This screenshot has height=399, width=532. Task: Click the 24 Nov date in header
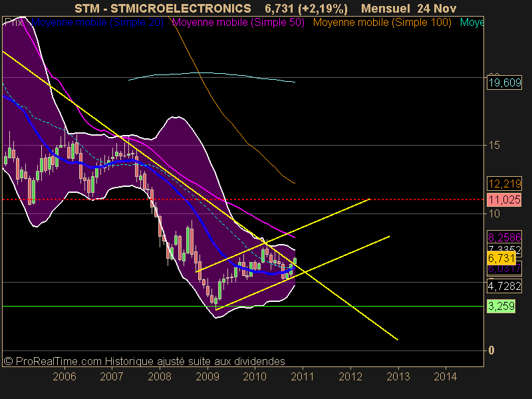point(437,8)
